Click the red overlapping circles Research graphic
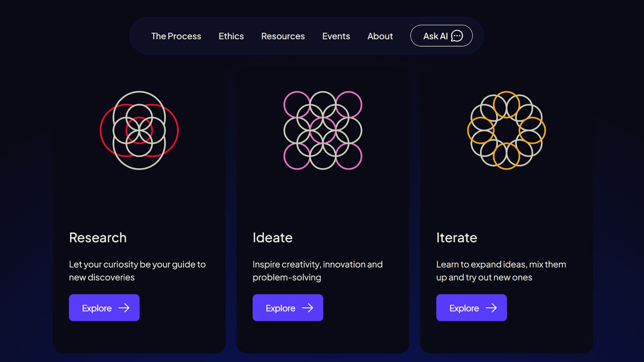 (x=139, y=130)
